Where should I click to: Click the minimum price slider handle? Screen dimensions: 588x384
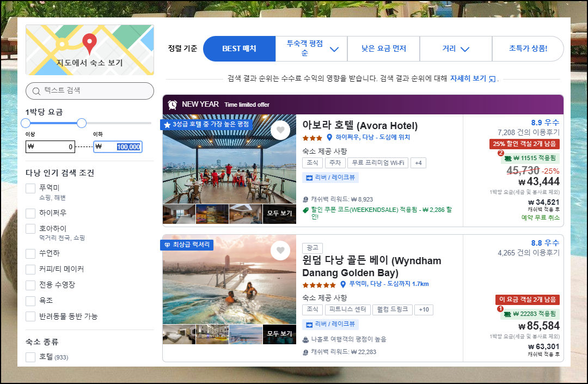click(26, 123)
